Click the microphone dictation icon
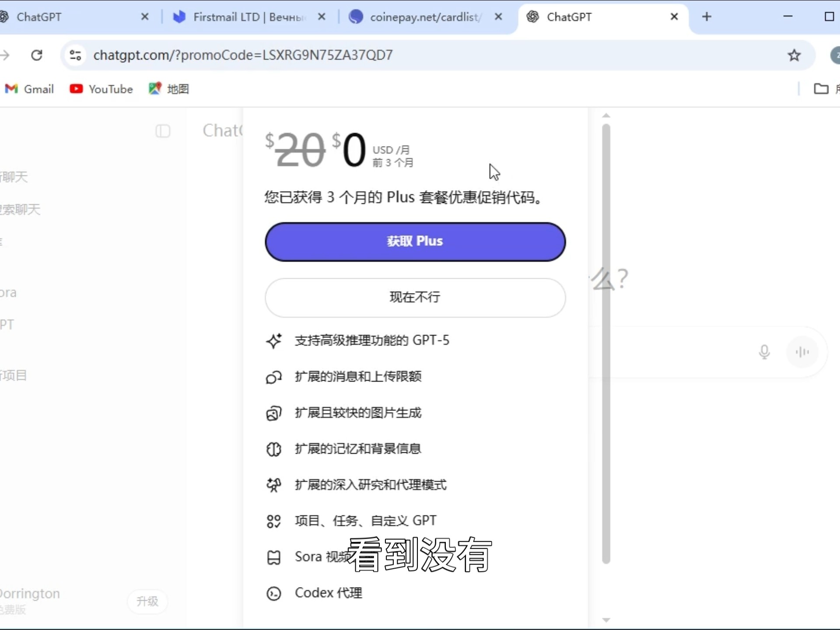Viewport: 840px width, 630px height. click(764, 352)
